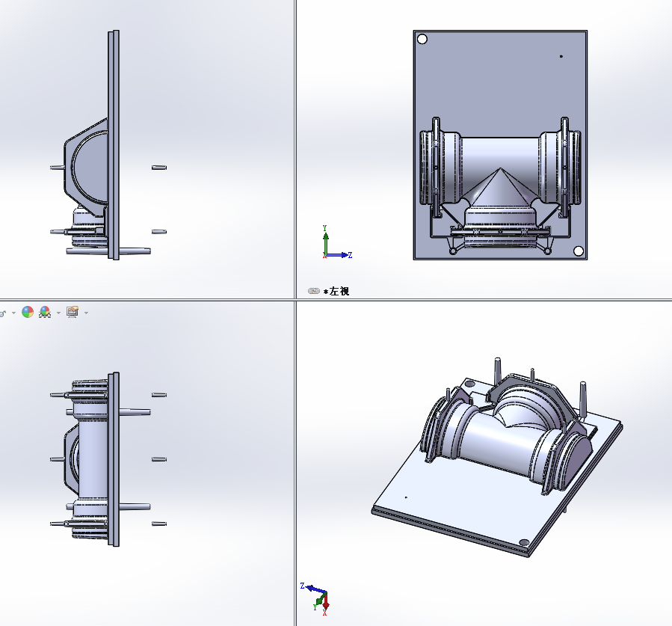Expand the View Settings dropdown arrow

(86, 313)
